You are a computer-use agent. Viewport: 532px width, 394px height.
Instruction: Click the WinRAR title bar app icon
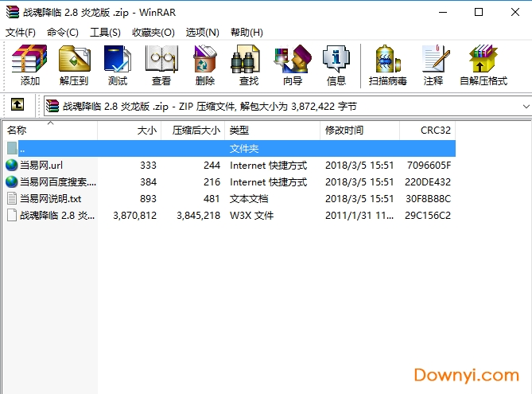click(x=13, y=12)
